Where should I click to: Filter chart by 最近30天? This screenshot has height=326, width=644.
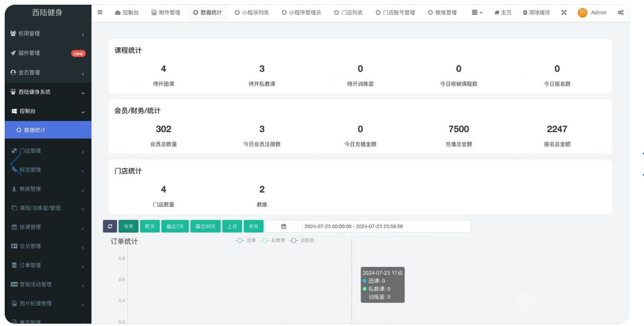click(x=205, y=226)
